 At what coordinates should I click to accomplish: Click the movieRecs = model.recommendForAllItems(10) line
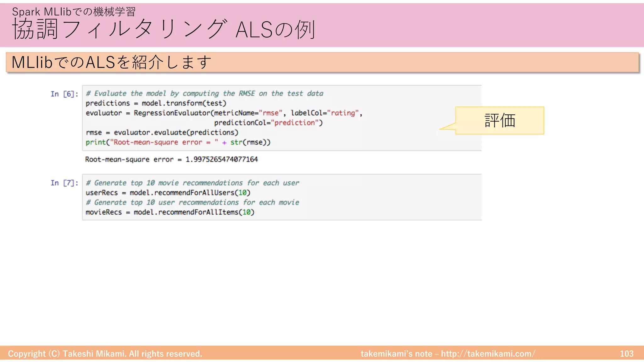[170, 212]
